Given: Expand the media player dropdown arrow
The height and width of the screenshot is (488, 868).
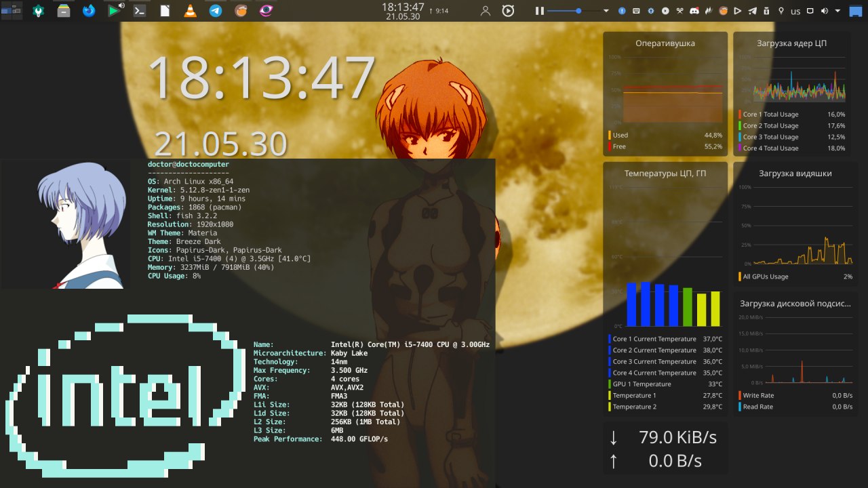Looking at the screenshot, I should click(x=606, y=11).
